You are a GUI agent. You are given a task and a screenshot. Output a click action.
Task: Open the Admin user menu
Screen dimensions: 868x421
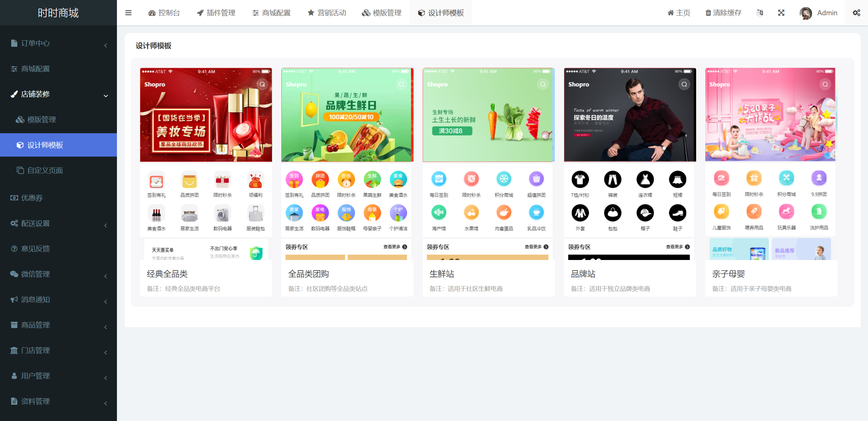819,13
